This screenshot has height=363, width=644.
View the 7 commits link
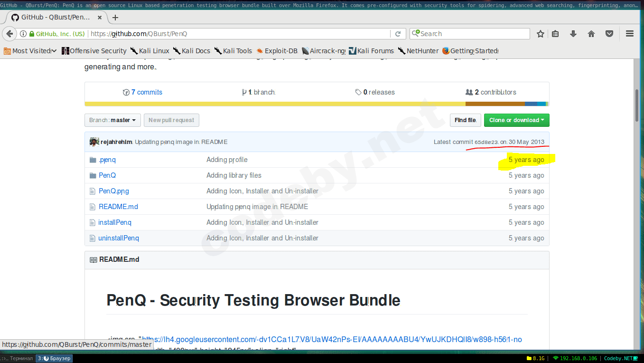tap(142, 92)
